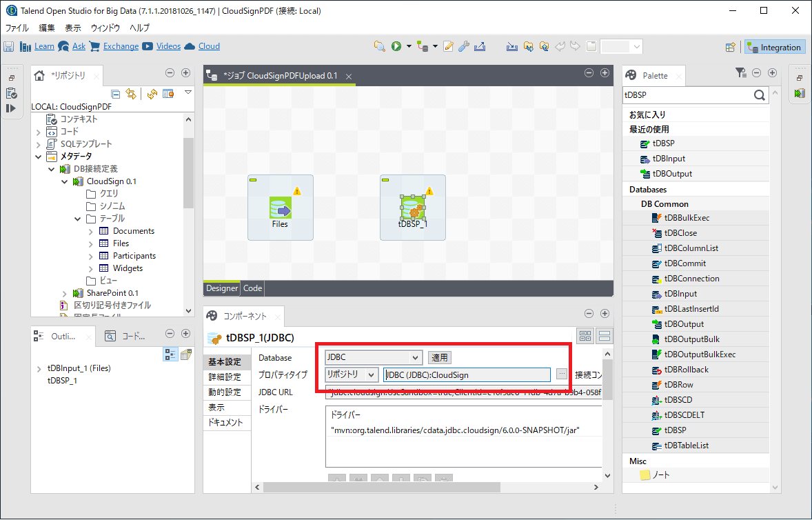This screenshot has width=812, height=520.
Task: Select tDBSP under 最近の使用
Action: coord(663,143)
